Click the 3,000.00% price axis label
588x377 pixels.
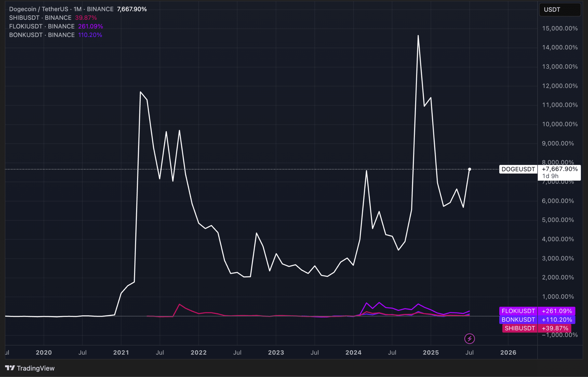point(558,259)
